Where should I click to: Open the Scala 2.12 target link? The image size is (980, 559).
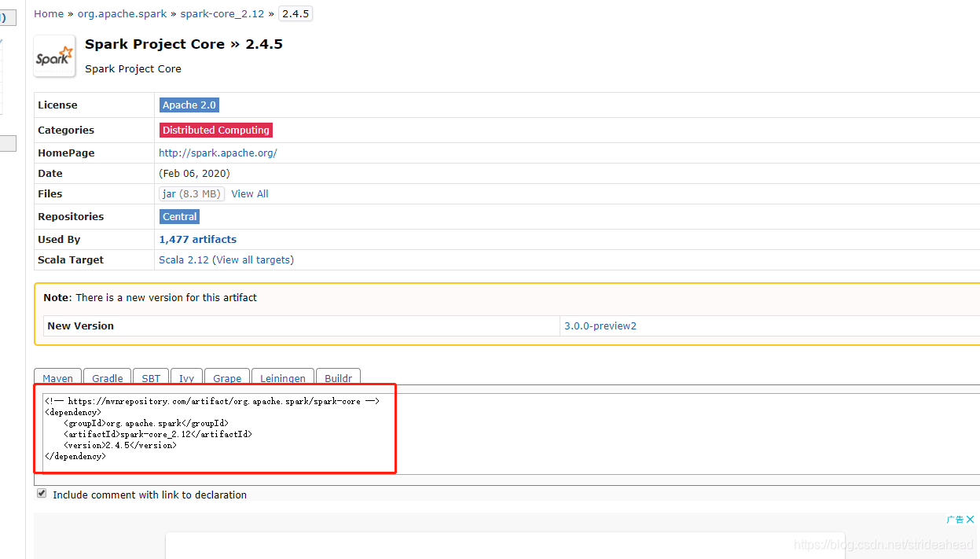click(184, 259)
